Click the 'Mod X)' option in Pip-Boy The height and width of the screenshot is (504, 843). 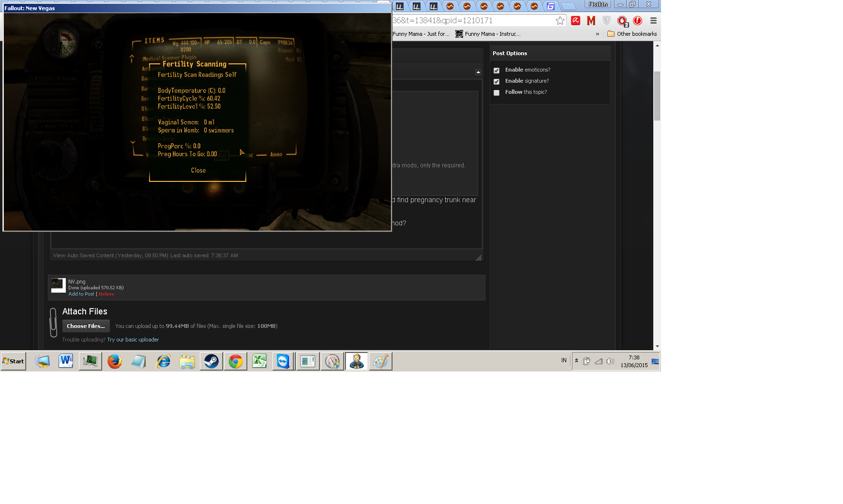pos(293,59)
